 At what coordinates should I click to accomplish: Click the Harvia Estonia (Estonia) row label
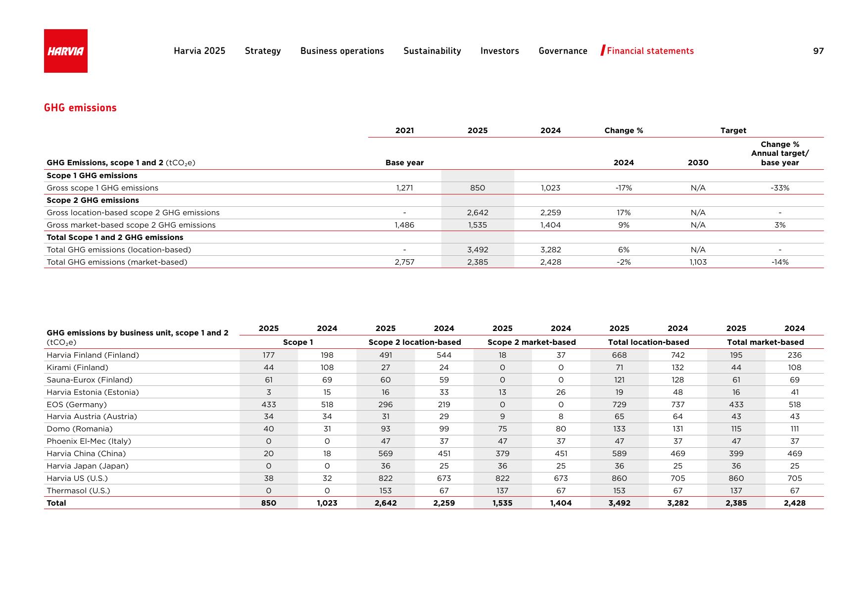(93, 392)
